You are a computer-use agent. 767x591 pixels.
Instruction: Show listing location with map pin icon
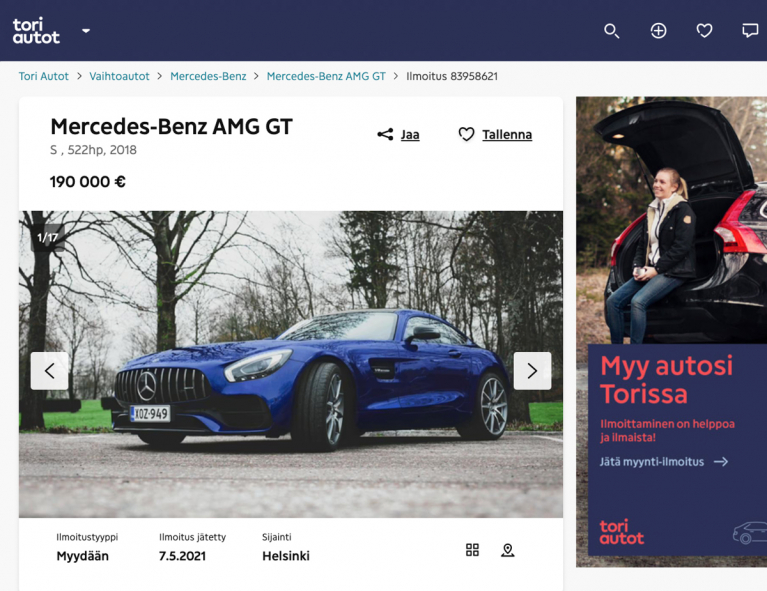(x=508, y=550)
